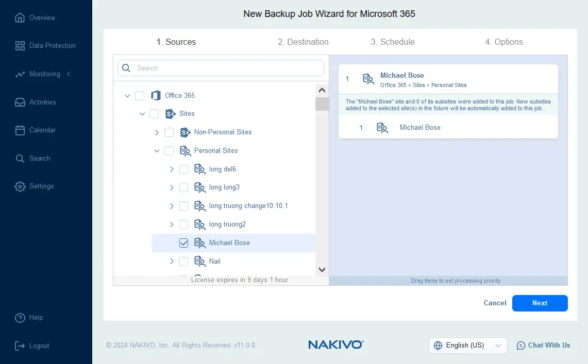Screen dimensions: 588x364
Task: Open the Activities menu label
Action: 42,102
